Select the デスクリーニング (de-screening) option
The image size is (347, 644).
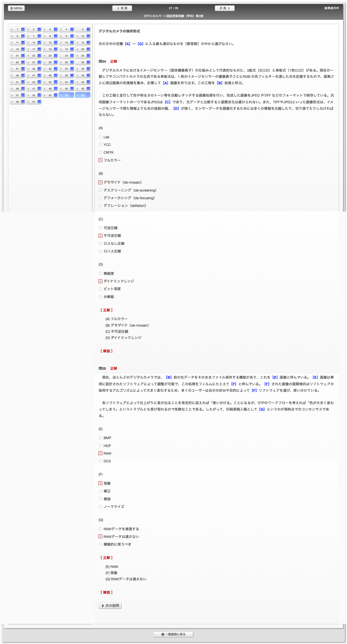(100, 190)
